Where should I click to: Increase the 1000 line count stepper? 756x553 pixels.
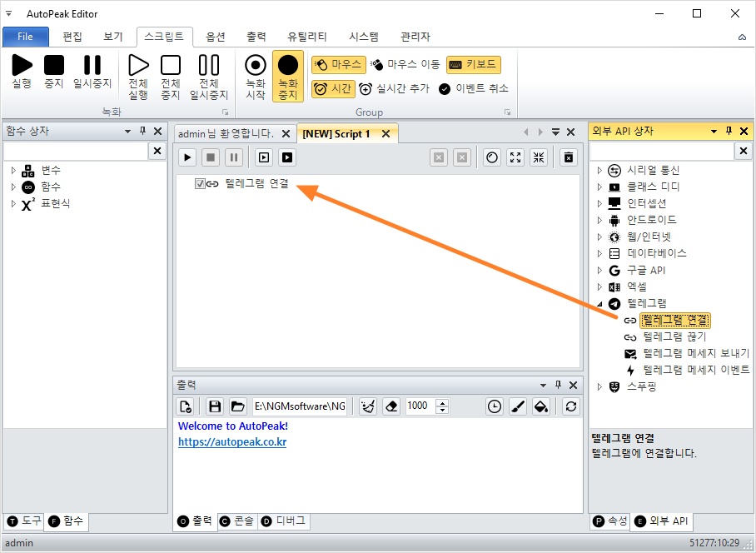[442, 402]
